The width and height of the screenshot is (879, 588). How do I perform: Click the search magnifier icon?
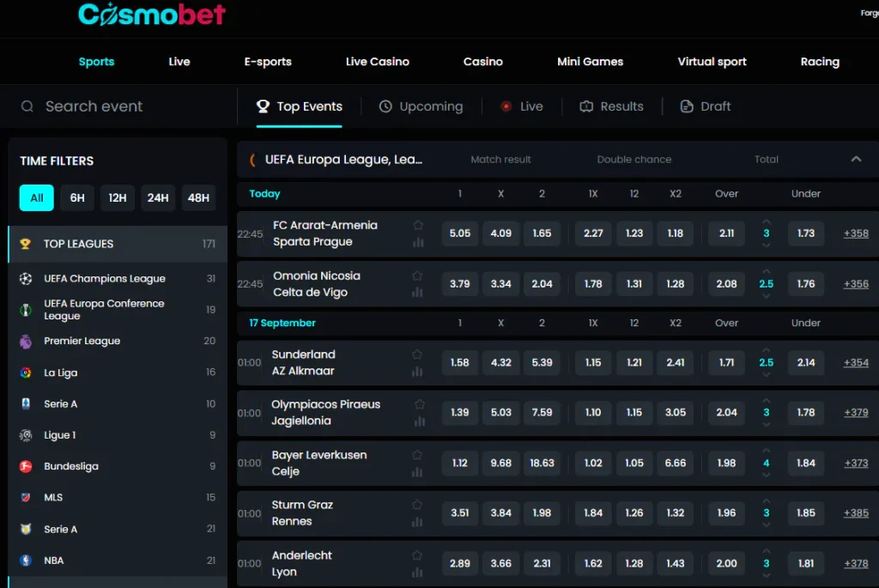pyautogui.click(x=27, y=106)
